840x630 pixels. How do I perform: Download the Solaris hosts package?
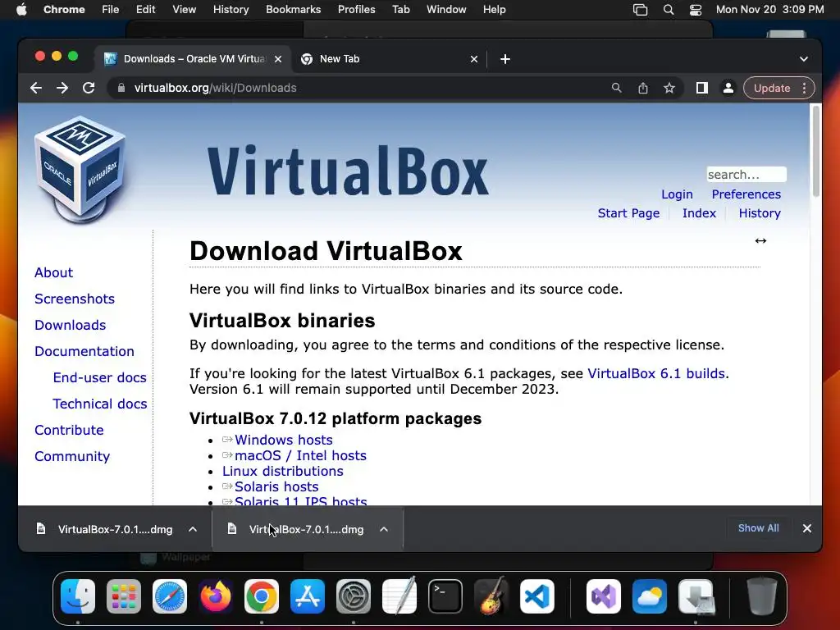(x=276, y=486)
